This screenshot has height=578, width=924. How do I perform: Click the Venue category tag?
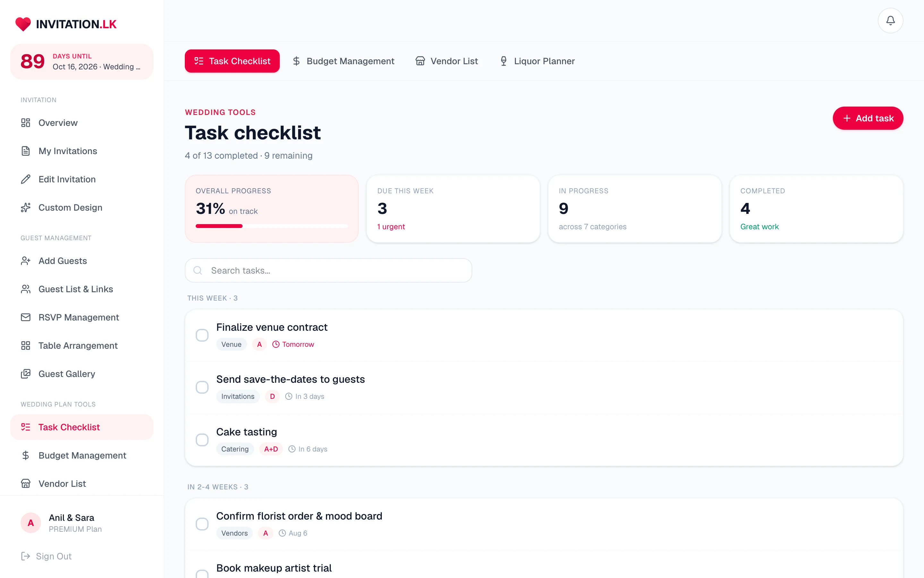coord(231,345)
